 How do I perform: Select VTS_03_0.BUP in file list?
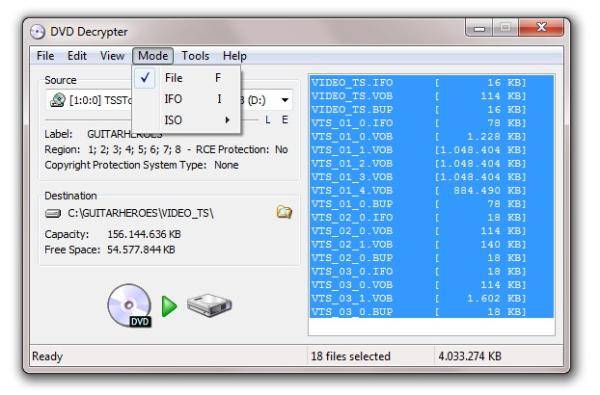click(x=432, y=312)
